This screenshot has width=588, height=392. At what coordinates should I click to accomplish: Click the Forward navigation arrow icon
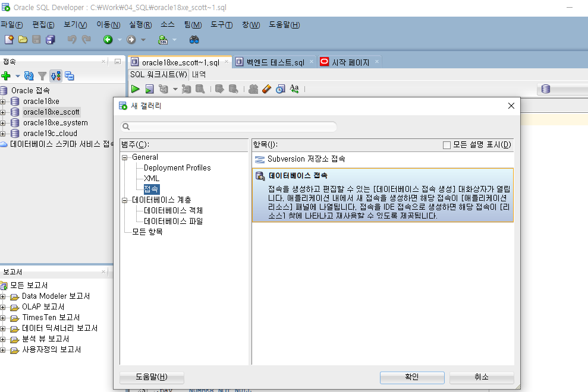(x=131, y=39)
